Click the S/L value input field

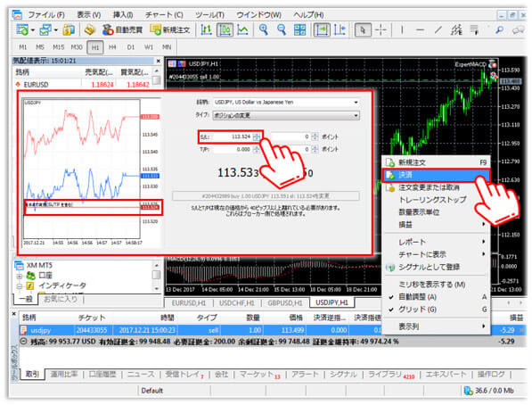(x=232, y=136)
